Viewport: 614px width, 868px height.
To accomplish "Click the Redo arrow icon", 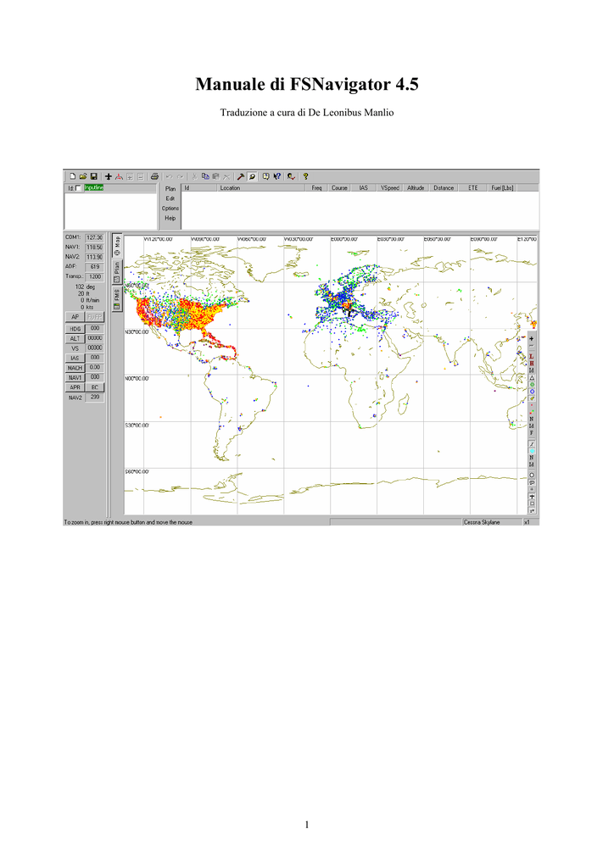I will [180, 176].
